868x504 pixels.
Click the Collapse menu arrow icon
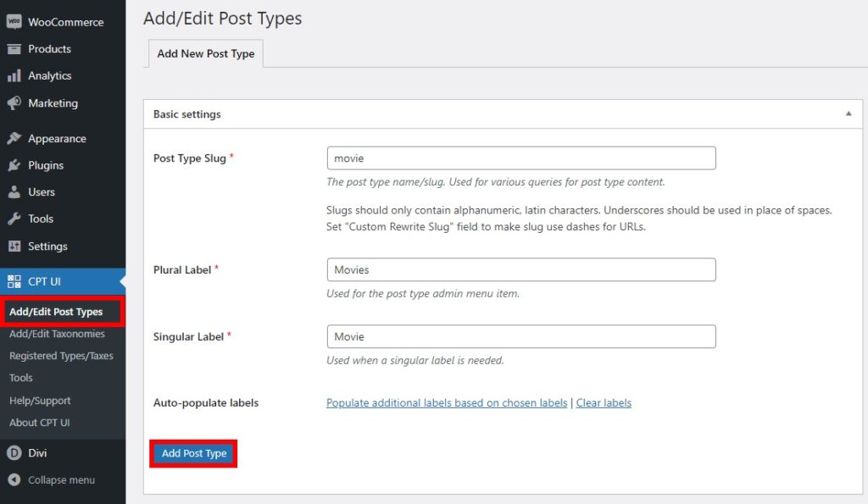[14, 480]
